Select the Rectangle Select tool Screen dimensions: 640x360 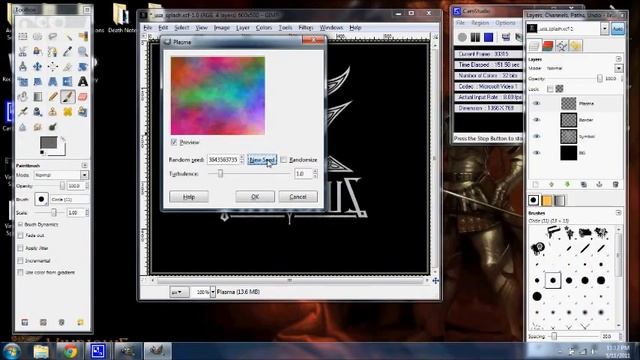coord(22,36)
